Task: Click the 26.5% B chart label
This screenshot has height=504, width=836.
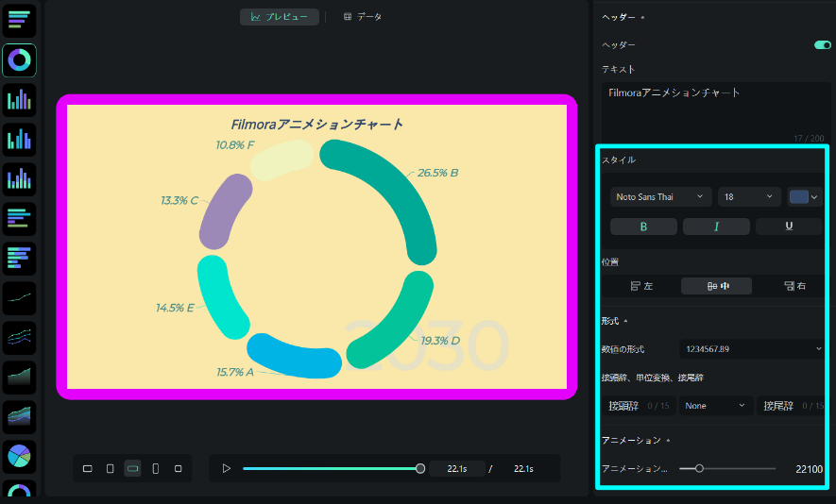Action: pyautogui.click(x=437, y=173)
